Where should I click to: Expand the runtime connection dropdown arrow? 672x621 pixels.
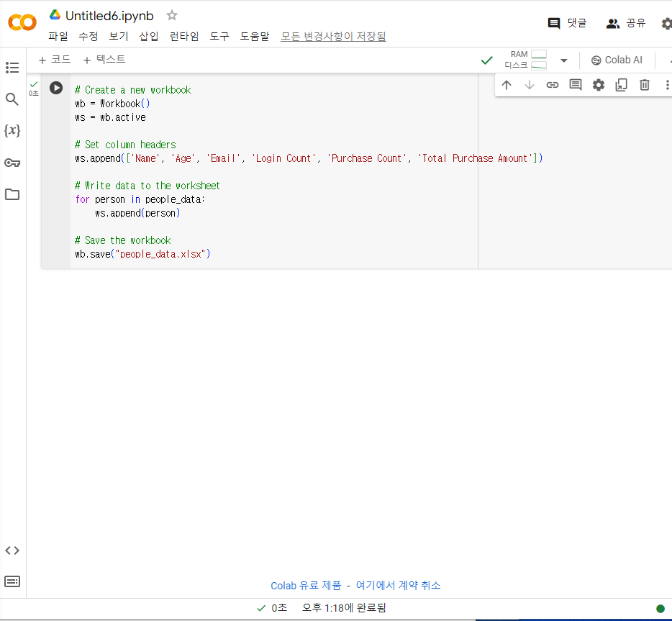(564, 60)
